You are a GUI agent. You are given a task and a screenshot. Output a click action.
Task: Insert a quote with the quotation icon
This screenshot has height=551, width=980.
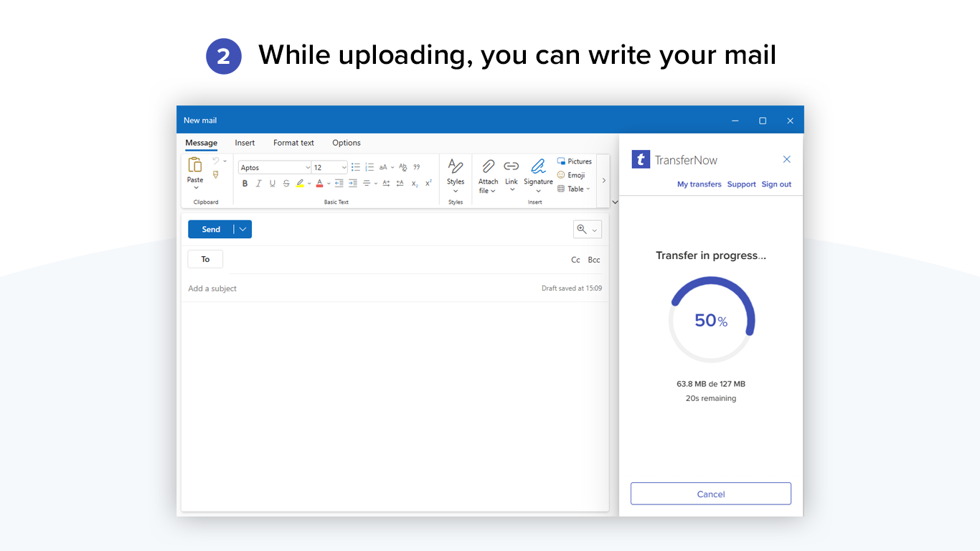click(417, 167)
